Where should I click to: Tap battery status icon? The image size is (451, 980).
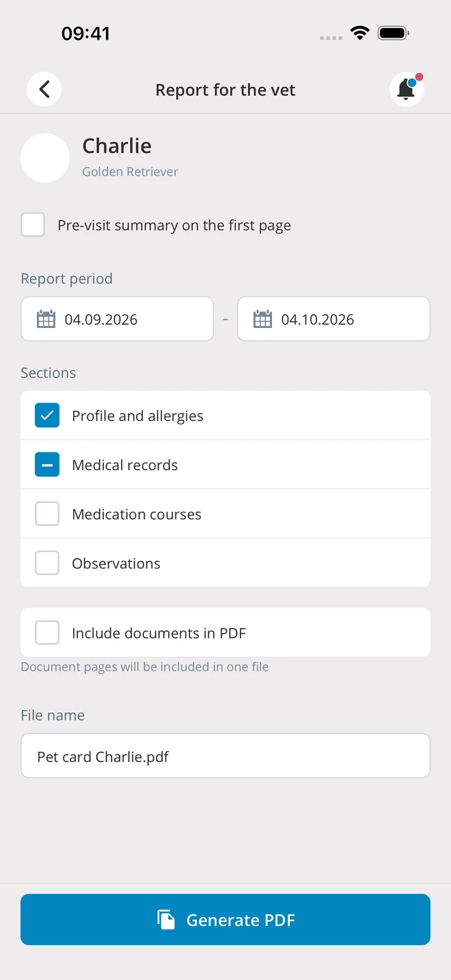click(394, 33)
